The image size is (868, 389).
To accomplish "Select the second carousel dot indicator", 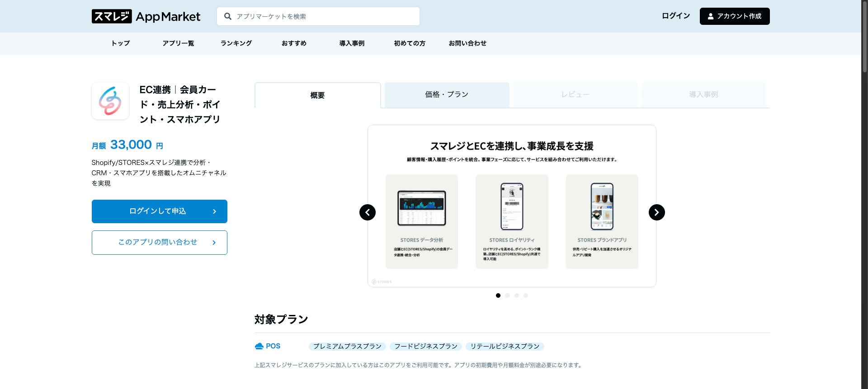I will click(x=507, y=295).
